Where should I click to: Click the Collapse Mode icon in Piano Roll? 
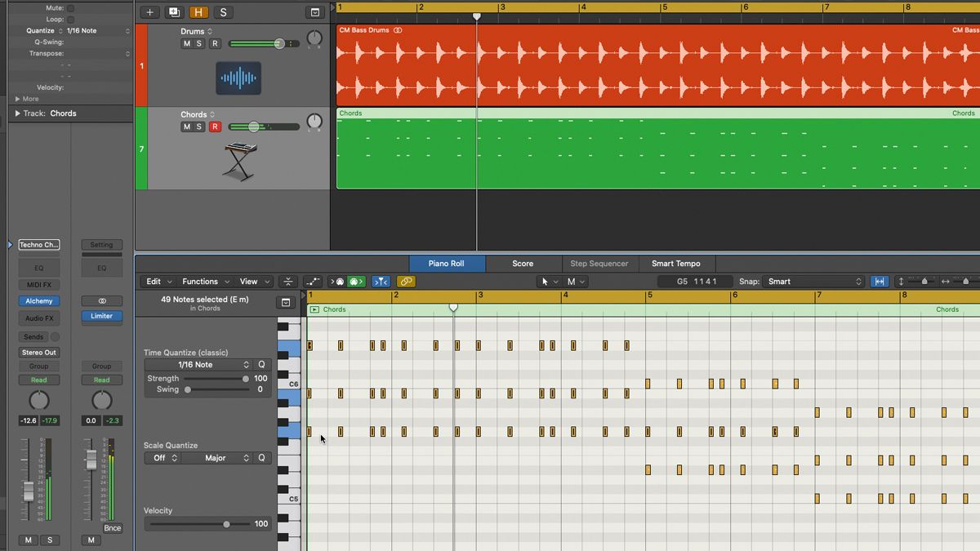click(288, 281)
